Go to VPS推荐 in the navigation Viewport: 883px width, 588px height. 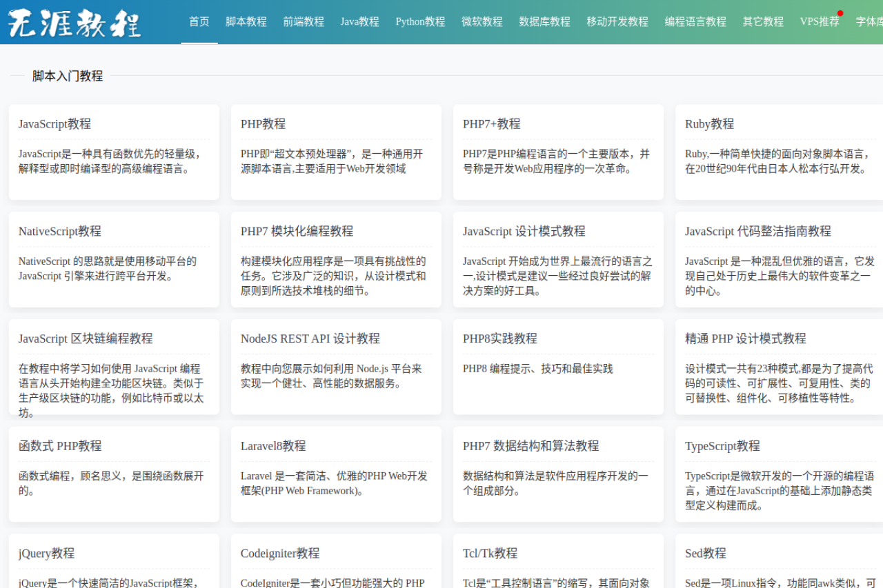point(820,21)
